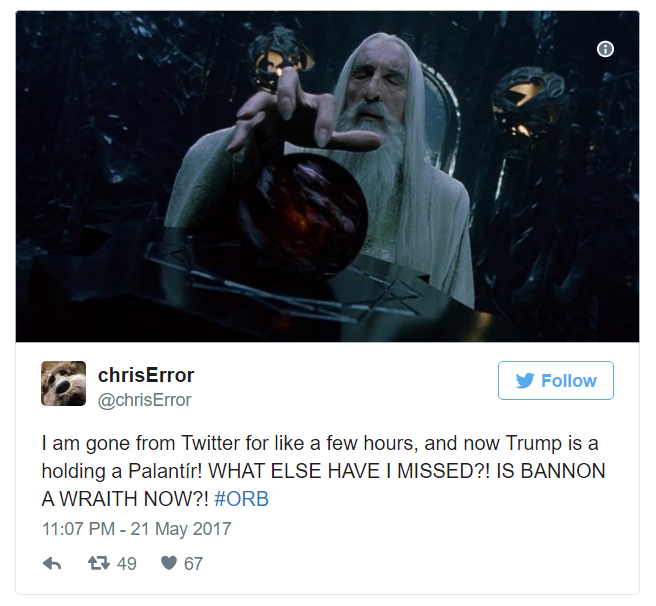Screen dimensions: 656x606
Task: Click the retweet icon
Action: (99, 563)
